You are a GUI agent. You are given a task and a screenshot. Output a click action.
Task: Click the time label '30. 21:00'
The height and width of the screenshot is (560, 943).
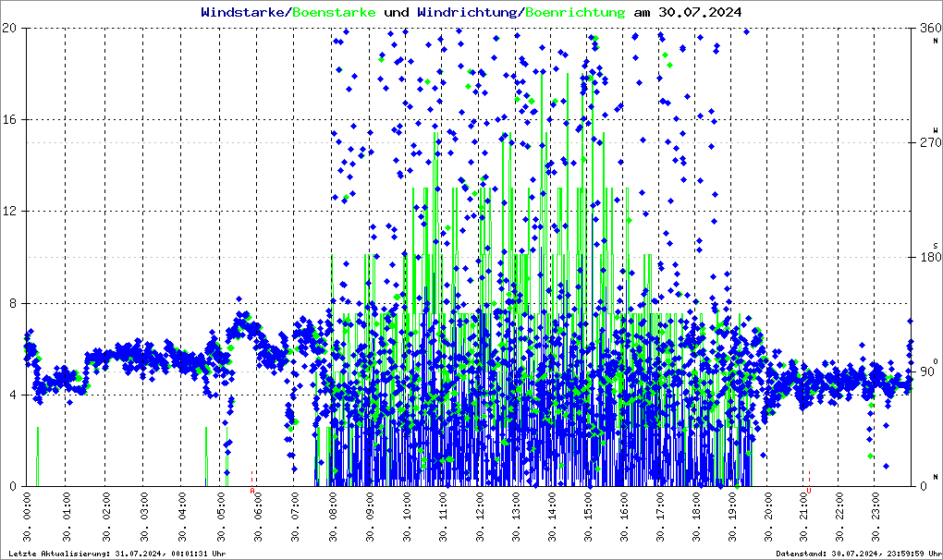click(x=803, y=517)
